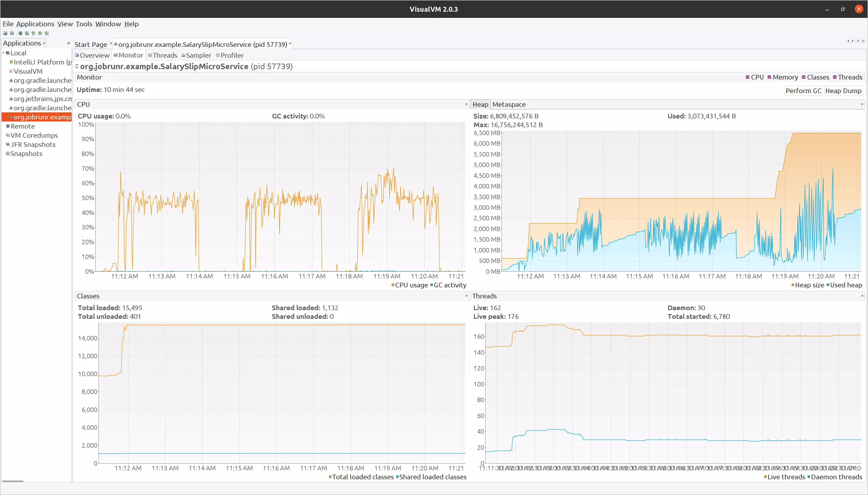The width and height of the screenshot is (868, 495).
Task: Click the IntelliJ Platform application icon
Action: [11, 62]
